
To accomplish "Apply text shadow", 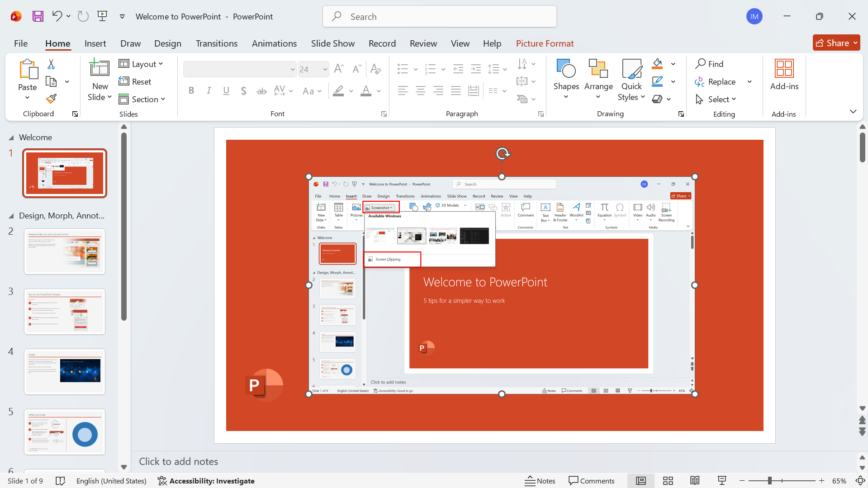I will pyautogui.click(x=244, y=91).
